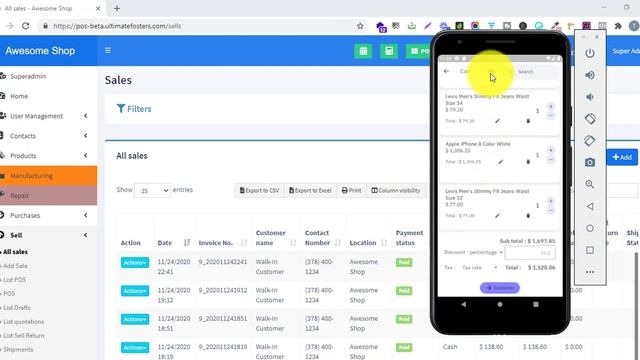Viewport: 640px width, 360px height.
Task: Open Actions dropdown for invoice 9_202011241912
Action: coord(135,291)
